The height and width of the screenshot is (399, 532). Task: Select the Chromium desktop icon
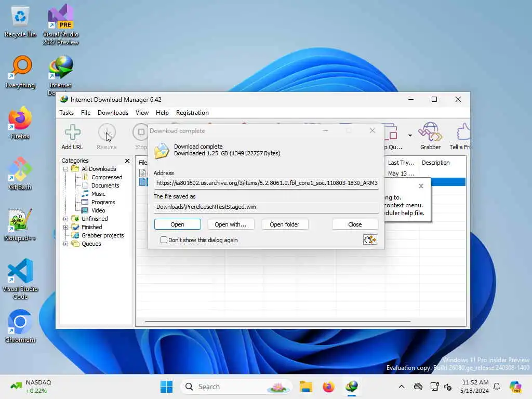coord(20,326)
